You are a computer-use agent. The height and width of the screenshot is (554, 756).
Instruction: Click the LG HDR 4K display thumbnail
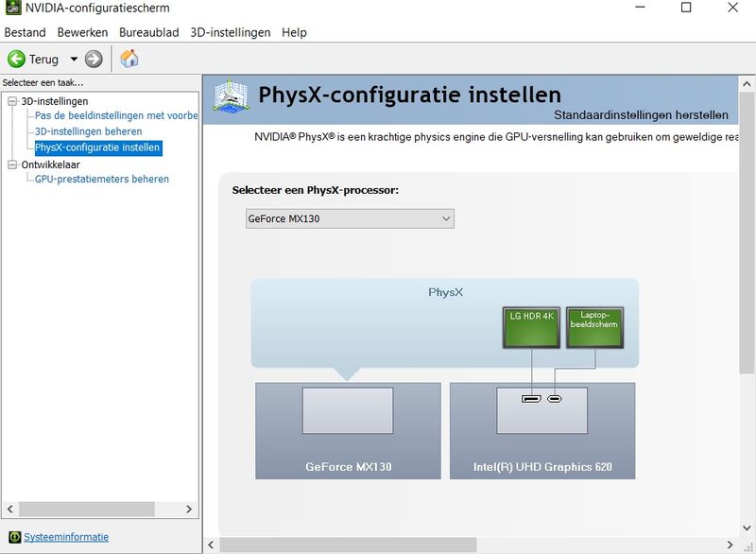click(531, 327)
